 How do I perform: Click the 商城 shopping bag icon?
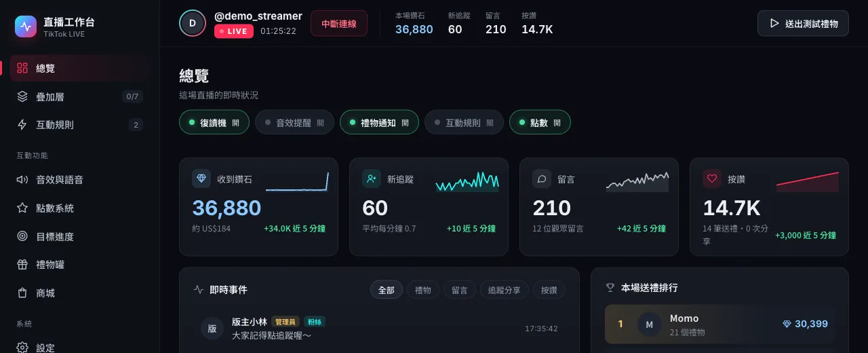coord(22,293)
